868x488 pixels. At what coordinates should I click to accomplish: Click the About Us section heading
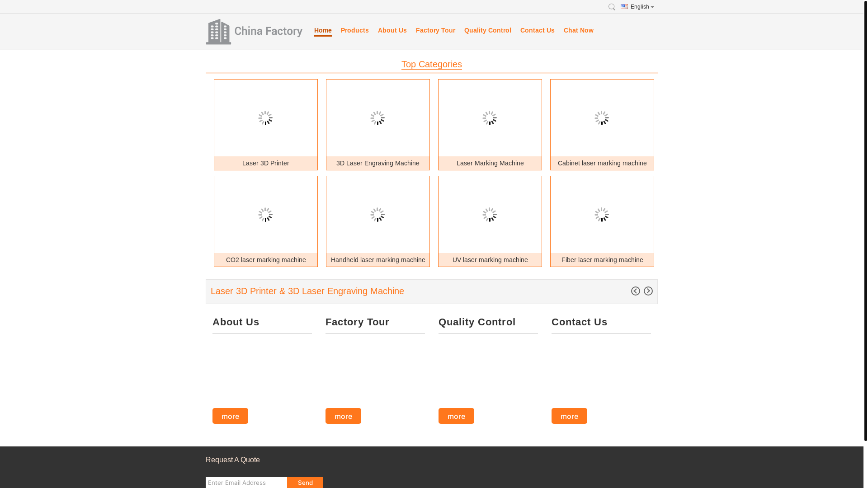pos(236,322)
